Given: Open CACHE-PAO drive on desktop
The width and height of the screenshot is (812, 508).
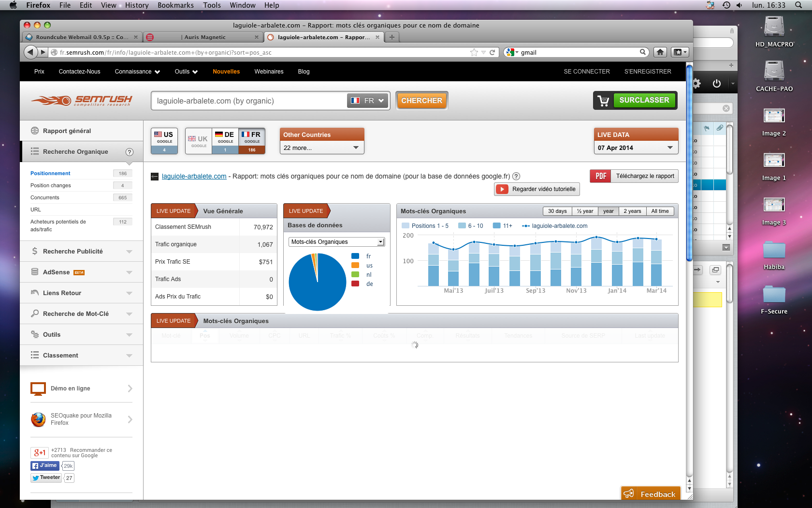Looking at the screenshot, I should coord(774,75).
